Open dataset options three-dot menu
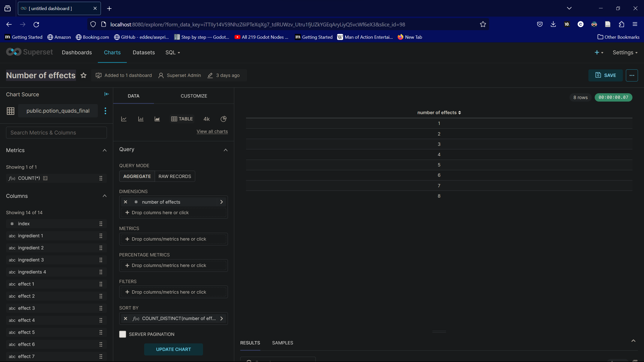Image resolution: width=644 pixels, height=362 pixels. click(x=105, y=111)
